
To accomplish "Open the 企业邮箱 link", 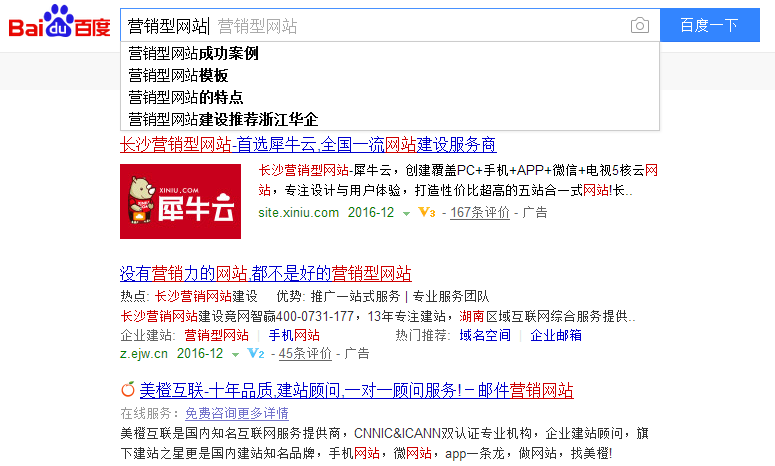I will 556,335.
